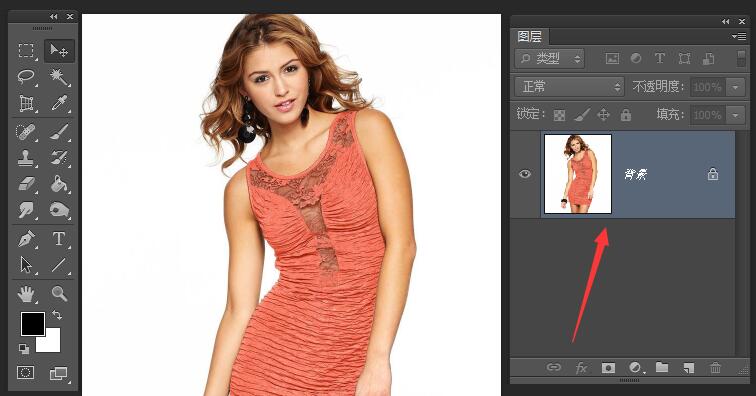Toggle lock position of layer
The image size is (756, 396).
pos(603,115)
